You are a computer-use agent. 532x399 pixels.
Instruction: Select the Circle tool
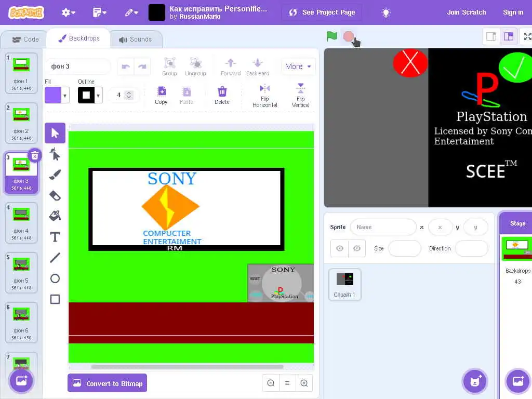(x=55, y=278)
